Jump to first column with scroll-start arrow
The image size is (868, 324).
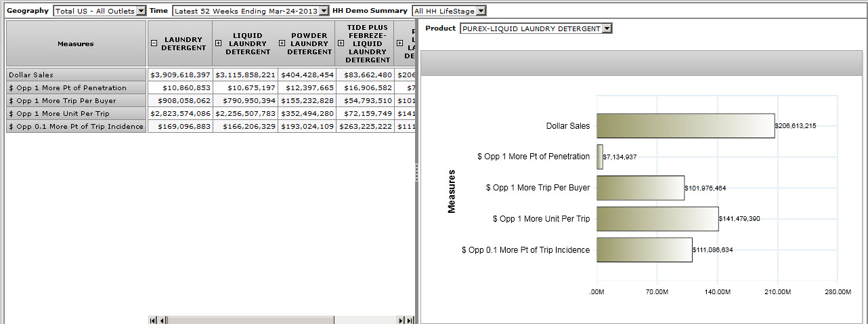[x=152, y=320]
